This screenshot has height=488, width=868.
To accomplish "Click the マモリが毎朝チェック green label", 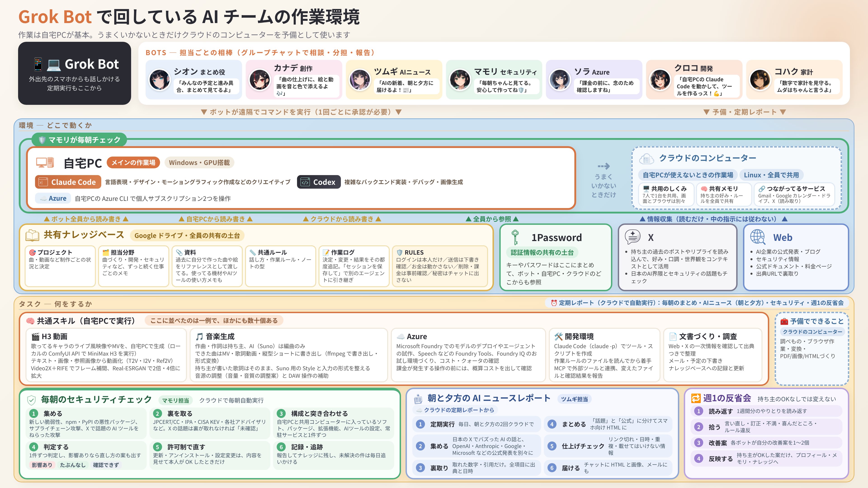I will click(x=80, y=140).
